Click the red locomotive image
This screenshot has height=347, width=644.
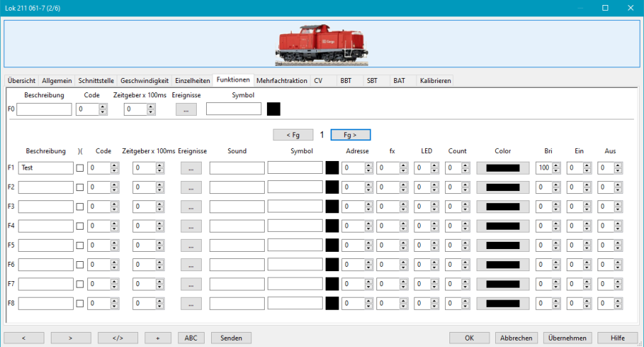[322, 44]
